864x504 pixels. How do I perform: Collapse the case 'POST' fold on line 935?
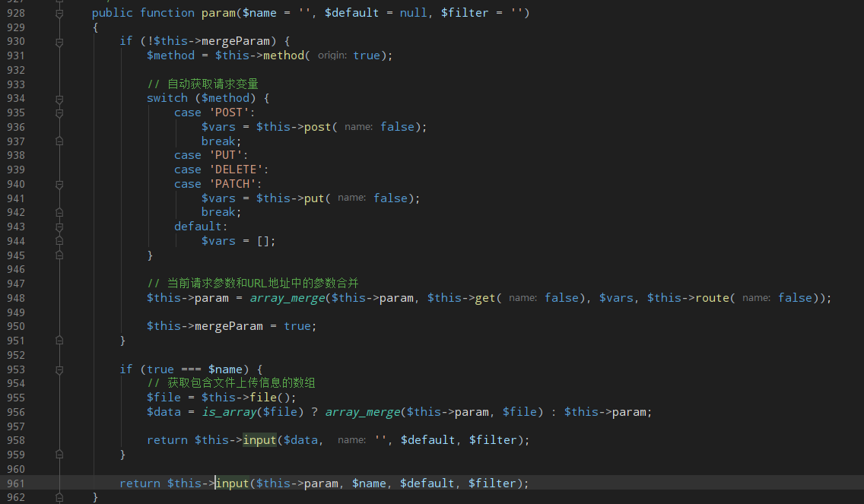click(x=59, y=113)
